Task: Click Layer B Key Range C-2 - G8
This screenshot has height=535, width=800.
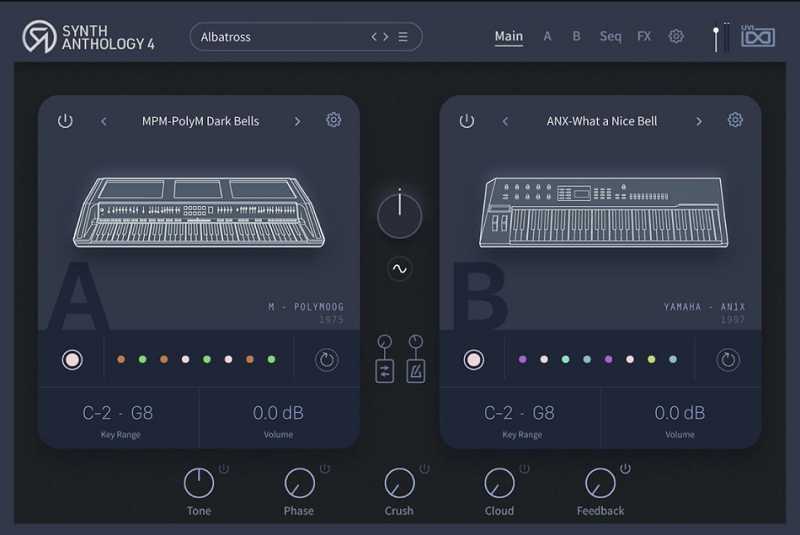Action: click(x=519, y=413)
